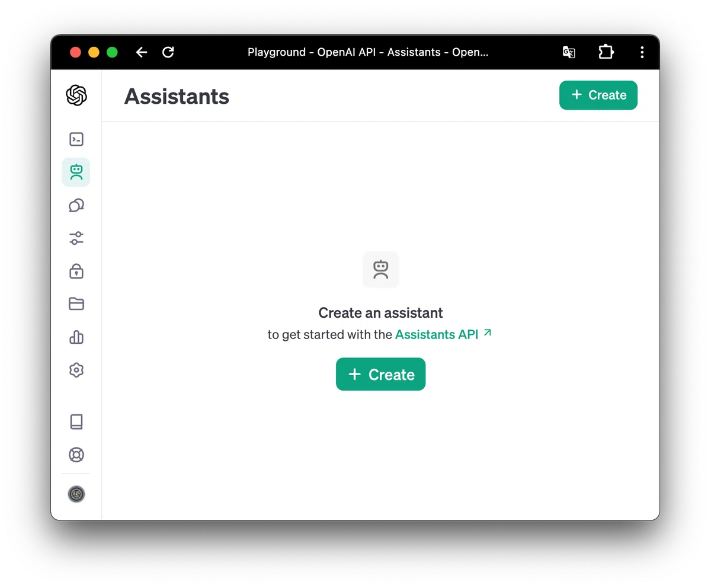Open the Fine-tuning sliders icon
Screen dimensions: 711x588
tap(76, 238)
